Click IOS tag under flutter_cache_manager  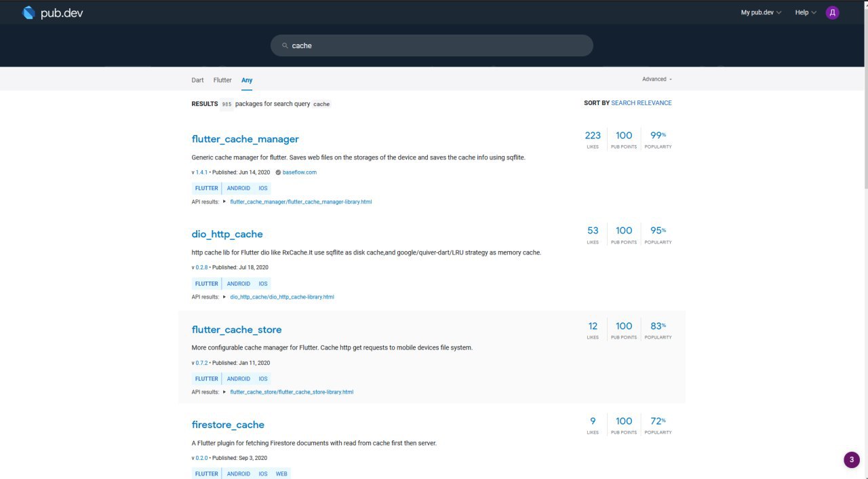pyautogui.click(x=263, y=188)
